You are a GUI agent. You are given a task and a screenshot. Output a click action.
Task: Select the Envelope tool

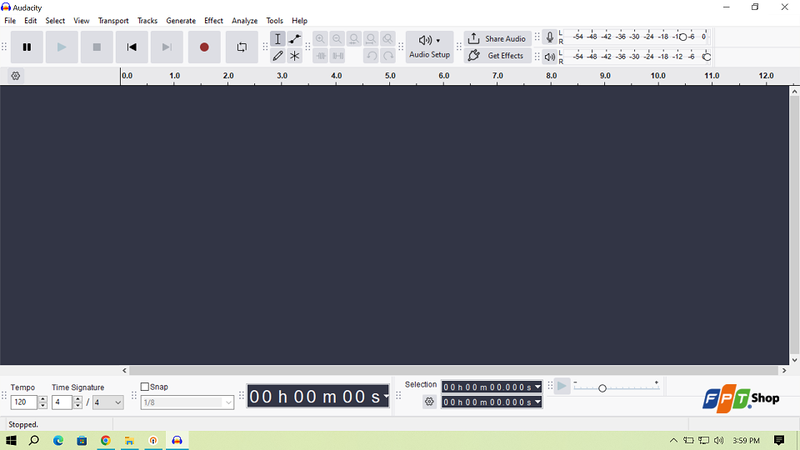click(x=294, y=39)
